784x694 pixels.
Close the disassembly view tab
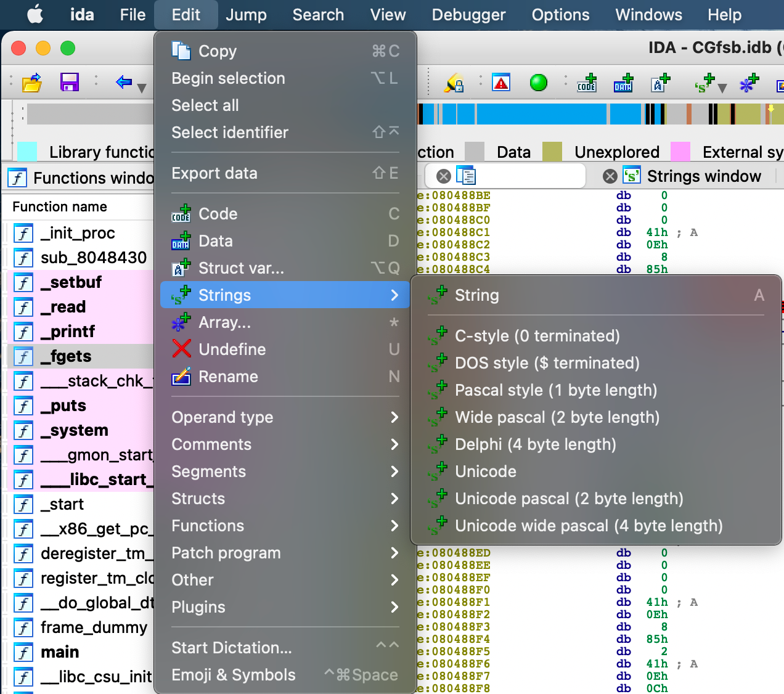(x=443, y=176)
